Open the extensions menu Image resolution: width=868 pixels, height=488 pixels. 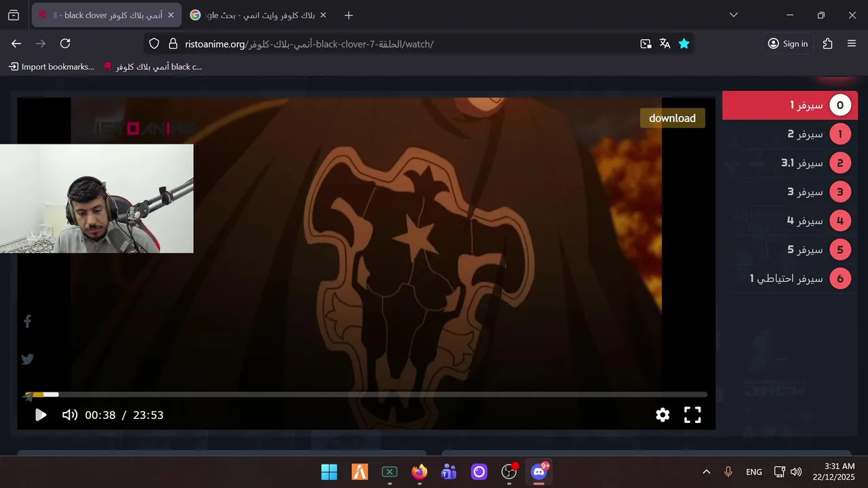tap(827, 43)
